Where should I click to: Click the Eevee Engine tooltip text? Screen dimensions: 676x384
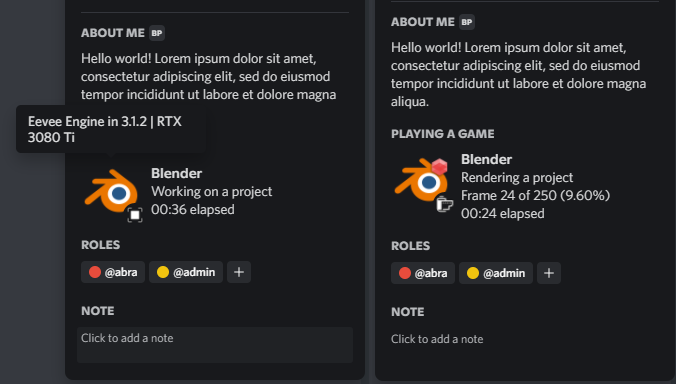tap(105, 129)
